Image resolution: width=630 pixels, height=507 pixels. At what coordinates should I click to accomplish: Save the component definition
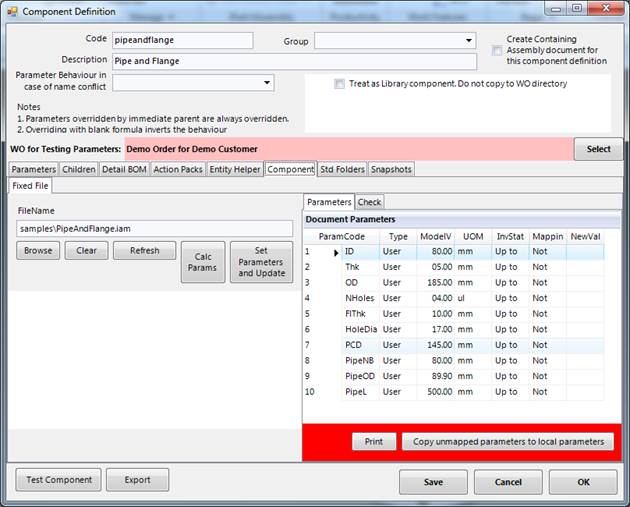[x=433, y=481]
